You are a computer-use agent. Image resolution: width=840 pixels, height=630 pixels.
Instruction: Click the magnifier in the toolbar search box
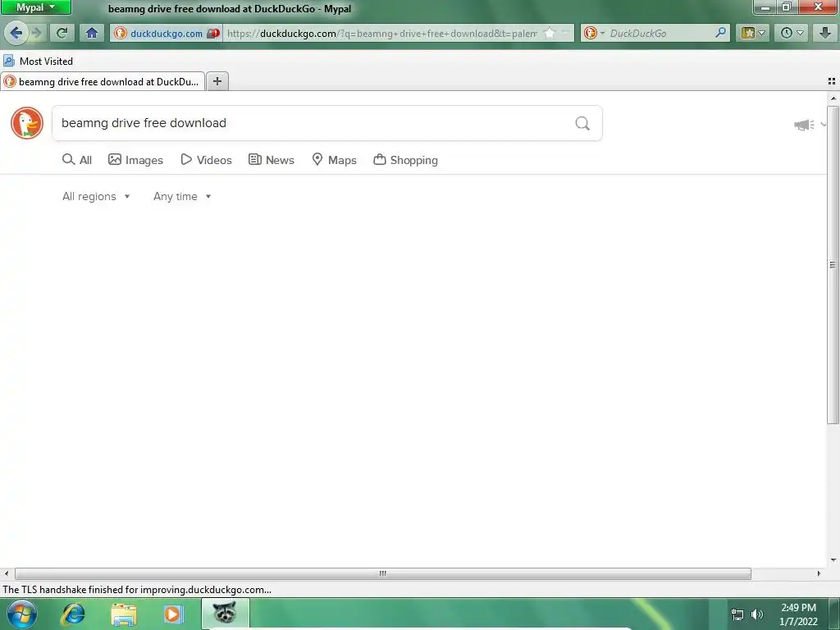pyautogui.click(x=721, y=33)
